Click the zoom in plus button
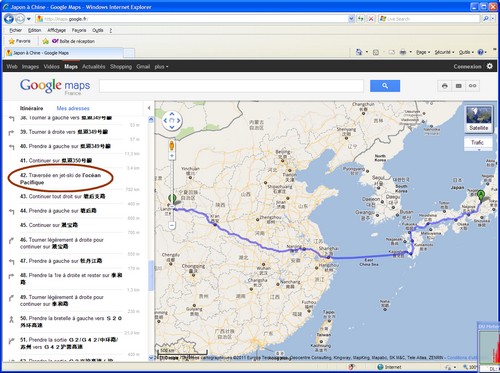This screenshot has height=373, width=500. coord(172,156)
